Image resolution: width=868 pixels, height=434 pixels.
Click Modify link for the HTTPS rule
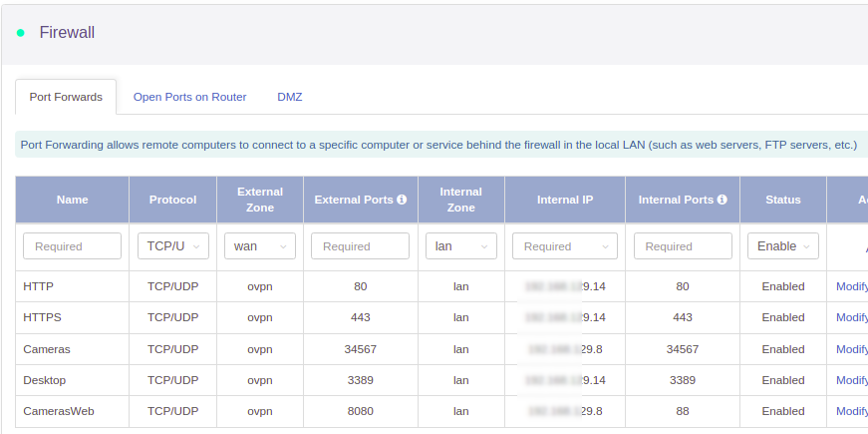pyautogui.click(x=852, y=317)
